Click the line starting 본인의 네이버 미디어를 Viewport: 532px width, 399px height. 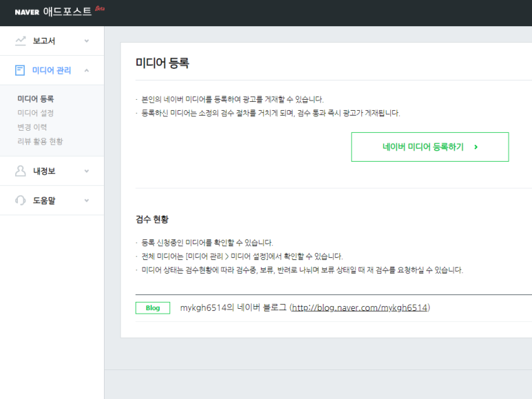tap(233, 99)
